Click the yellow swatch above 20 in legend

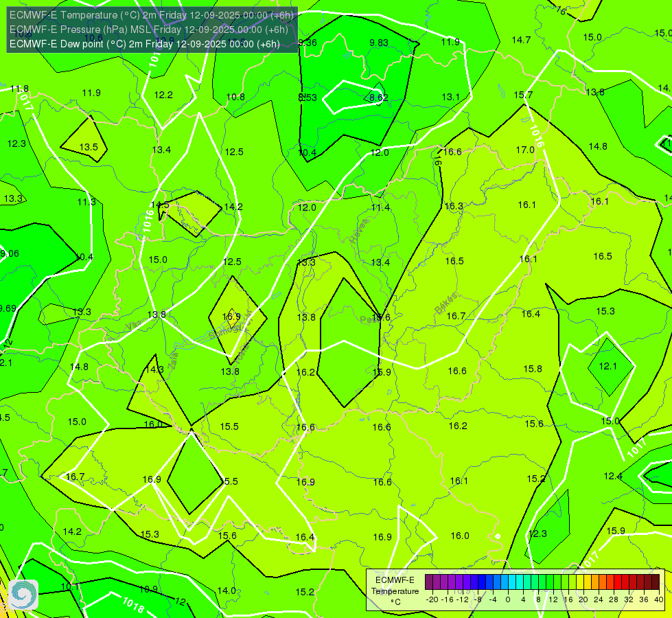point(580,582)
